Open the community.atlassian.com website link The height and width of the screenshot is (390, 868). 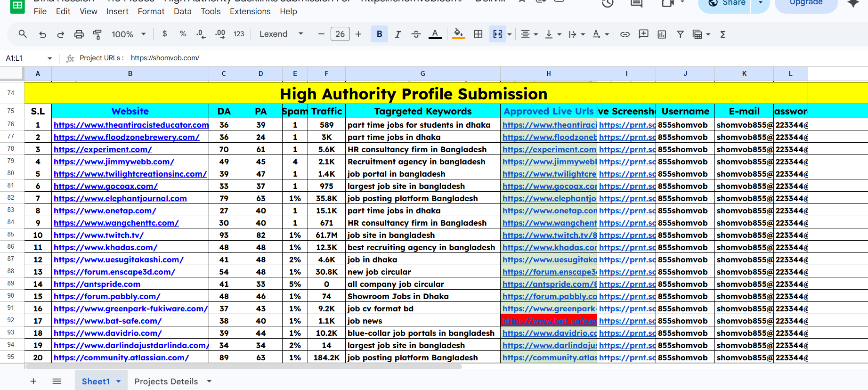tap(121, 357)
